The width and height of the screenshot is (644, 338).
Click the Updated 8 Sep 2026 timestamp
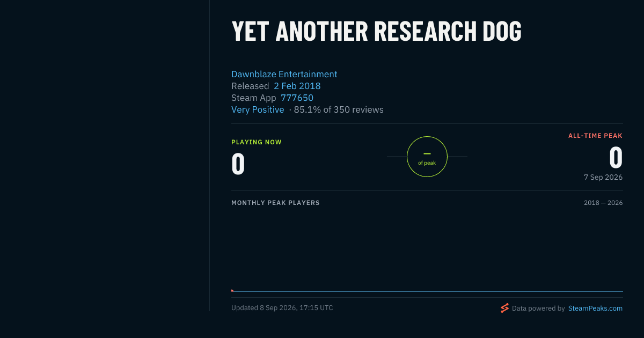coord(282,308)
